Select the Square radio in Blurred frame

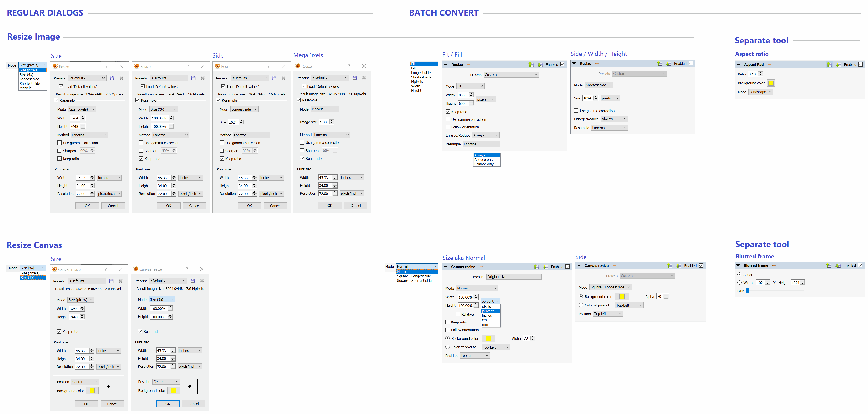coord(739,275)
